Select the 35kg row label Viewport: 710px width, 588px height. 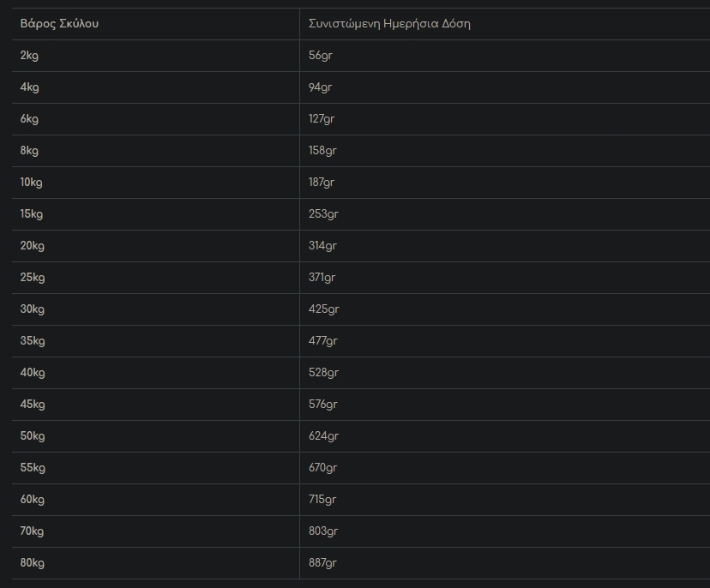coord(33,341)
